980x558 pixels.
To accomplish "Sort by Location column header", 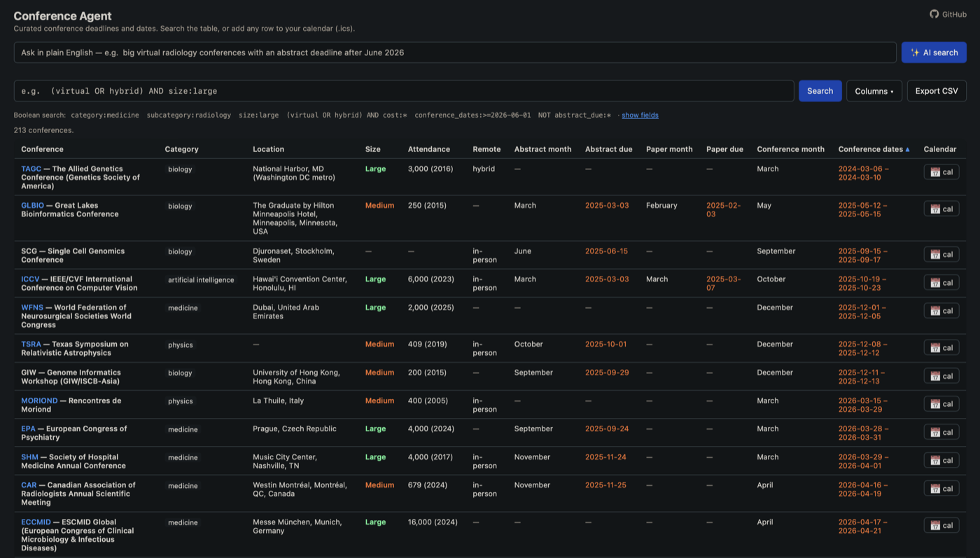I will [x=268, y=149].
